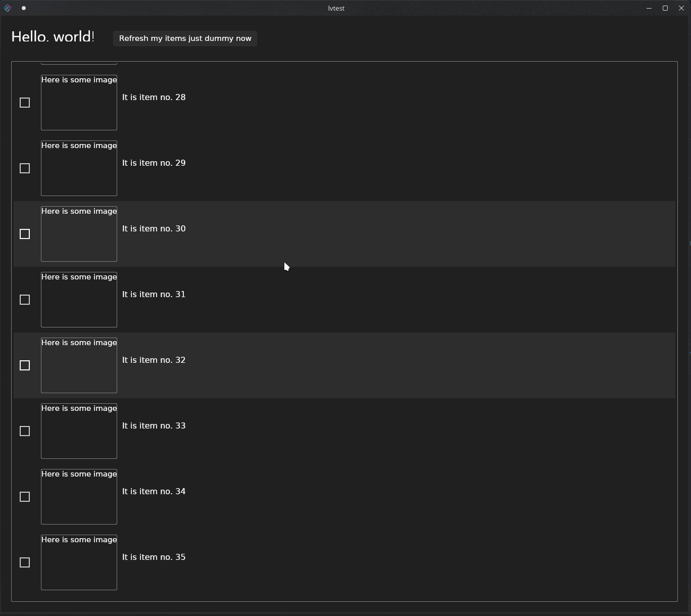Click the image placeholder for item no. 35

(79, 562)
